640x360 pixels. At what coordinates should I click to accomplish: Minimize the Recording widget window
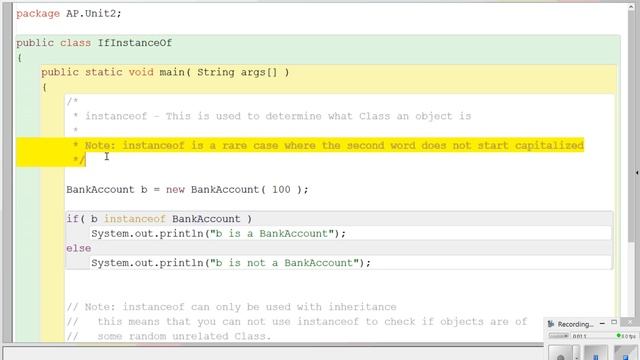(x=602, y=324)
